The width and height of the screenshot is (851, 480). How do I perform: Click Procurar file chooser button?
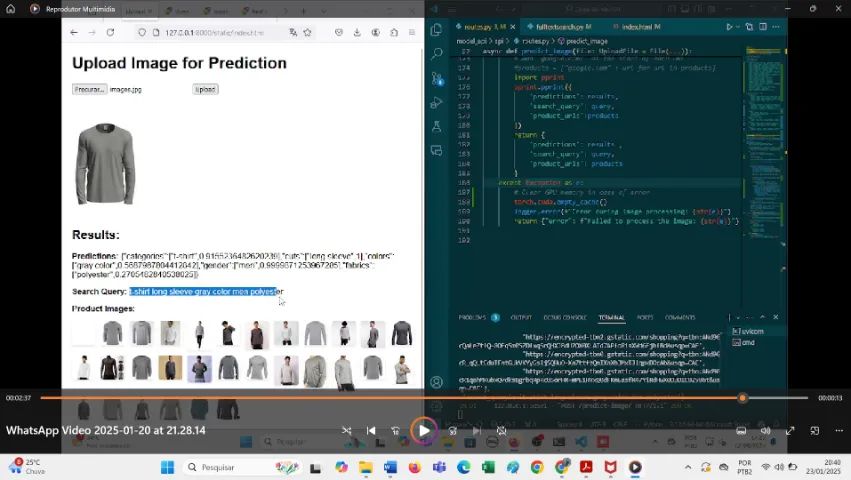90,89
